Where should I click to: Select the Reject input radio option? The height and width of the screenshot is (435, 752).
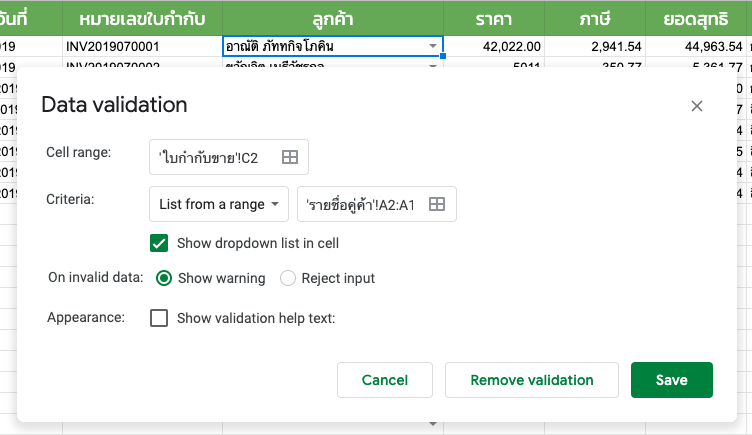click(x=287, y=278)
